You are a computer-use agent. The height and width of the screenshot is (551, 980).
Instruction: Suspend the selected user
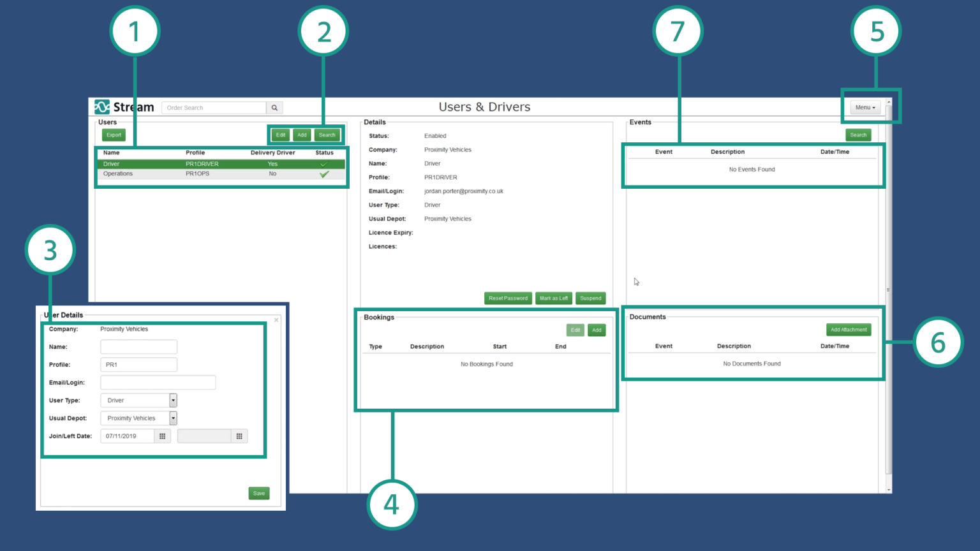coord(590,298)
